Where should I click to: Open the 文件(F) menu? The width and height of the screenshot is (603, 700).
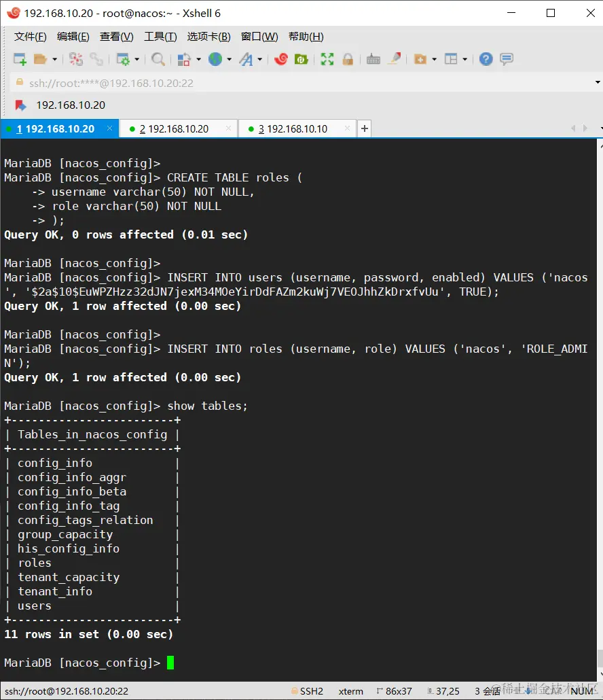(31, 37)
